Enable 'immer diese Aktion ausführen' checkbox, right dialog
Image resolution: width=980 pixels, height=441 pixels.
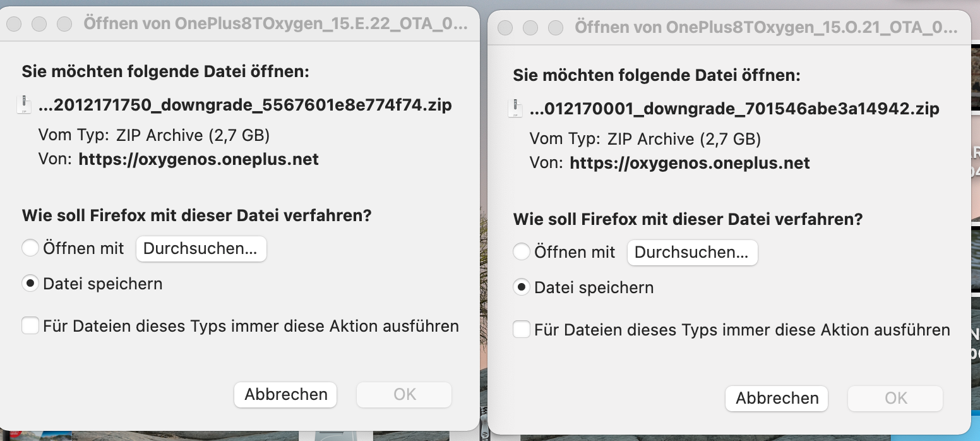click(522, 330)
